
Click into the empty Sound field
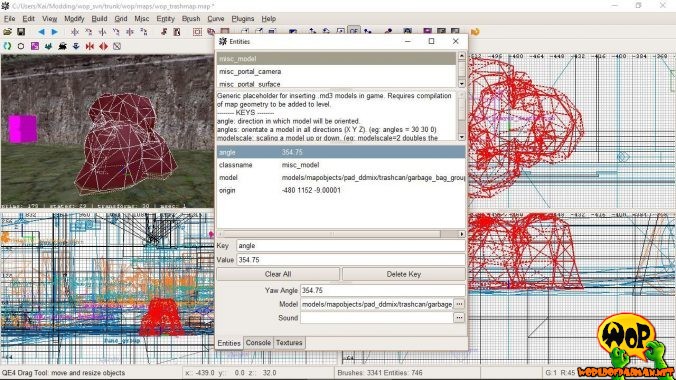click(377, 318)
